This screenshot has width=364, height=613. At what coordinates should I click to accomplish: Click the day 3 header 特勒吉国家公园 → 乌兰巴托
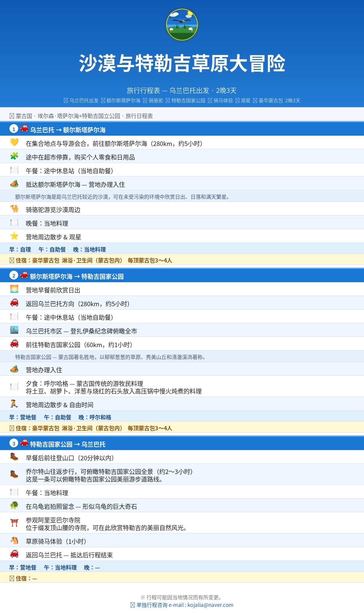[x=182, y=443]
